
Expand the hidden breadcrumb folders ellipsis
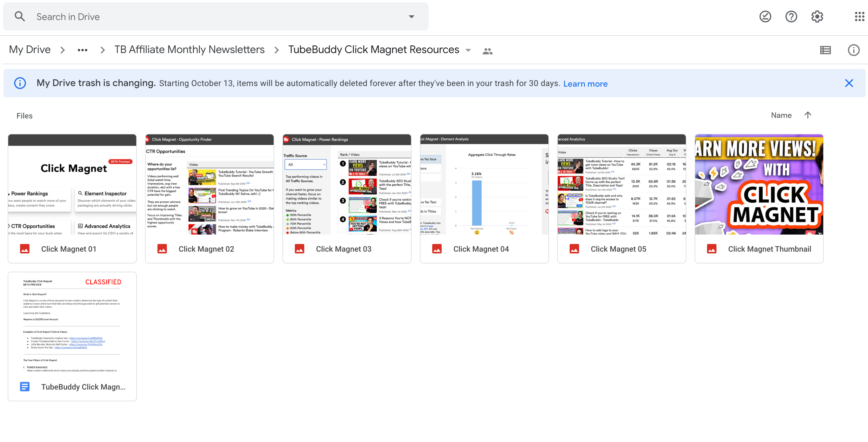(x=83, y=50)
